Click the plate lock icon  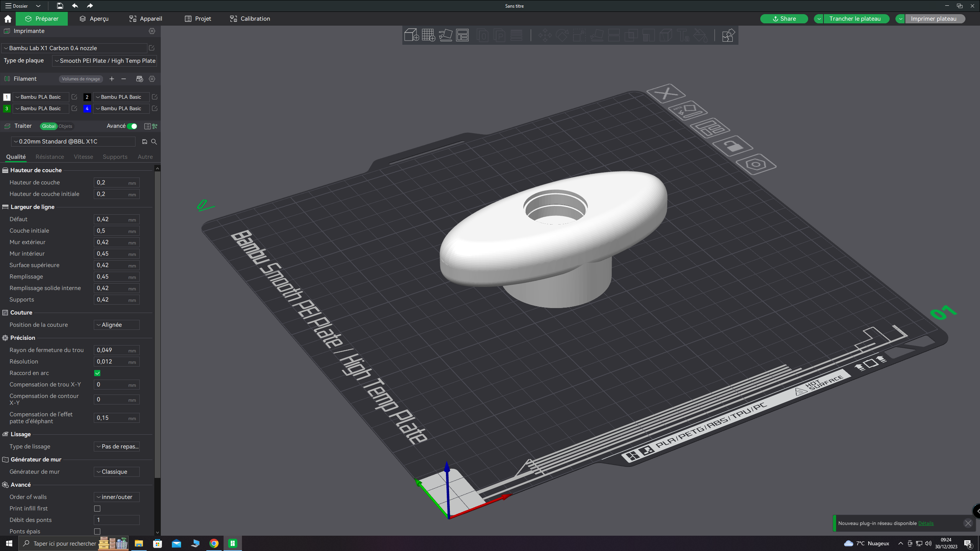click(733, 146)
